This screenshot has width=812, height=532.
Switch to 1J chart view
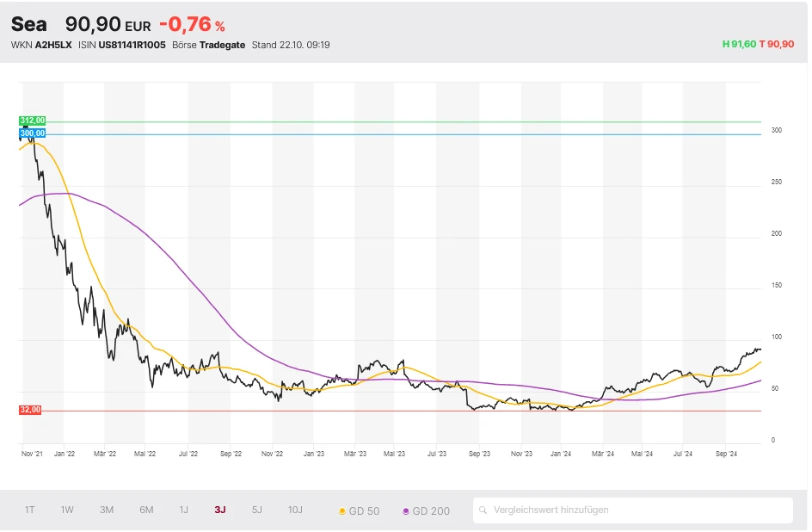[x=184, y=510]
